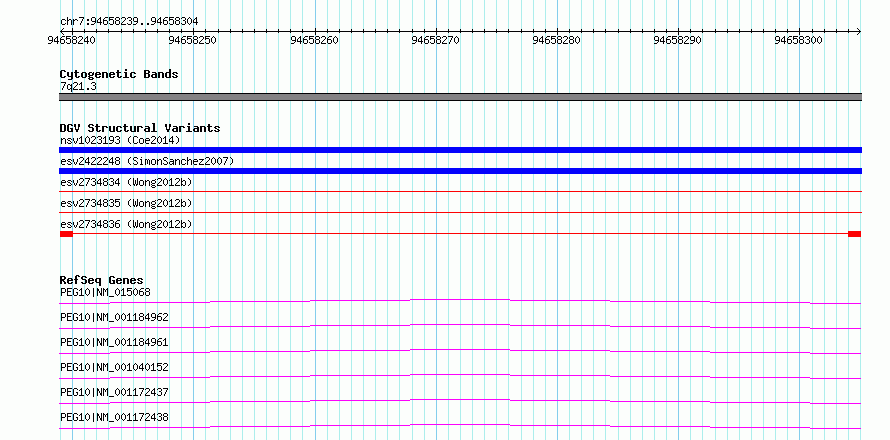This screenshot has height=440, width=890.
Task: Open variant esv2734836 (Wong2012b) label
Action: [x=126, y=224]
